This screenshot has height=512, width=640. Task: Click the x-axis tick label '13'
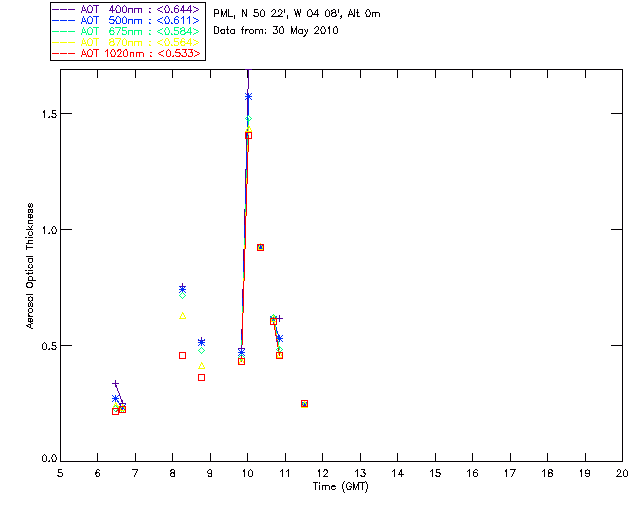(x=360, y=473)
